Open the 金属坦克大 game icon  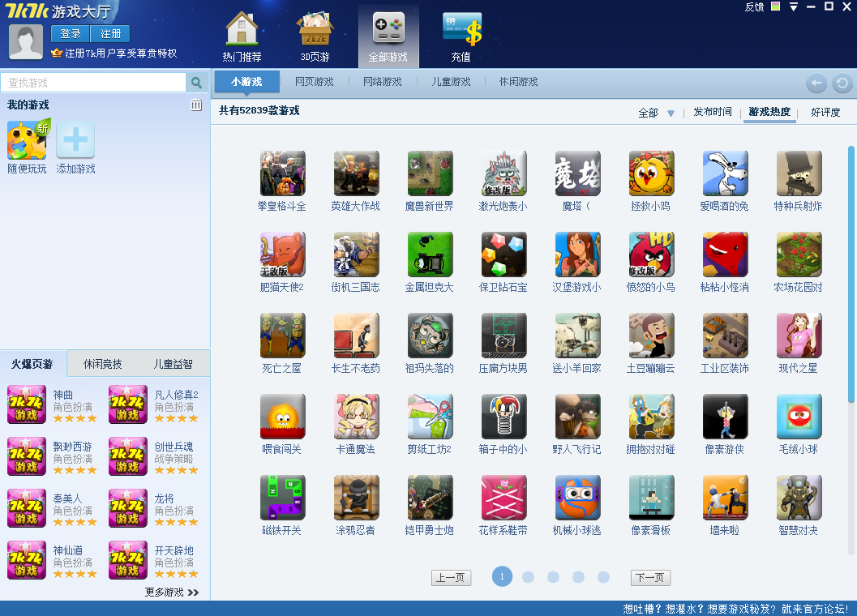click(x=430, y=255)
